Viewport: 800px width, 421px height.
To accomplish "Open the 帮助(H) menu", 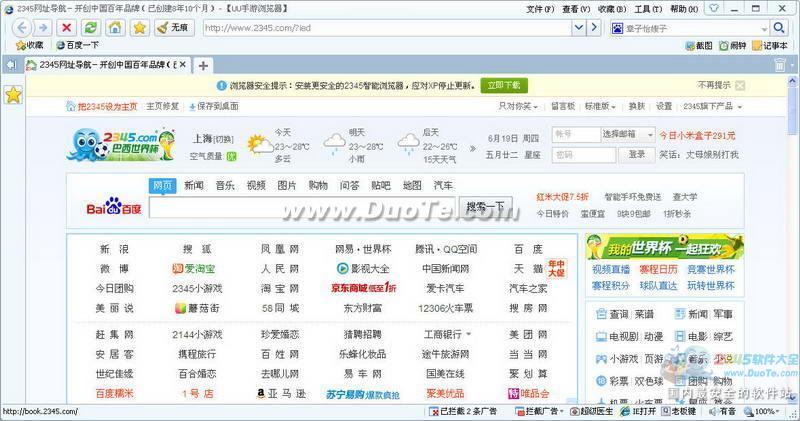I will 684,9.
